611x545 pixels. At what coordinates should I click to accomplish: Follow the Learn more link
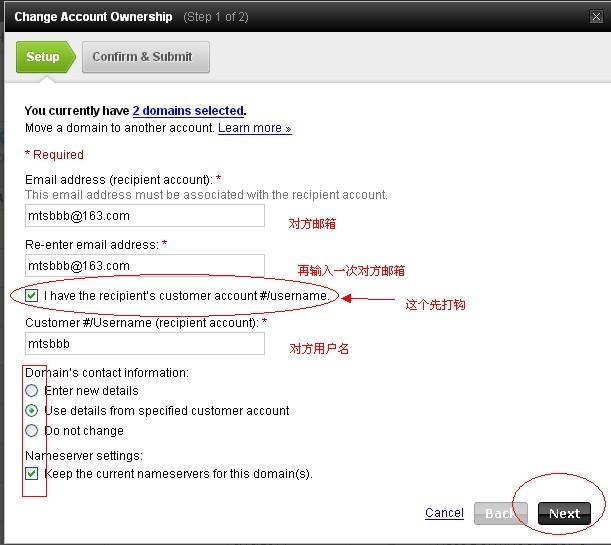(x=254, y=128)
